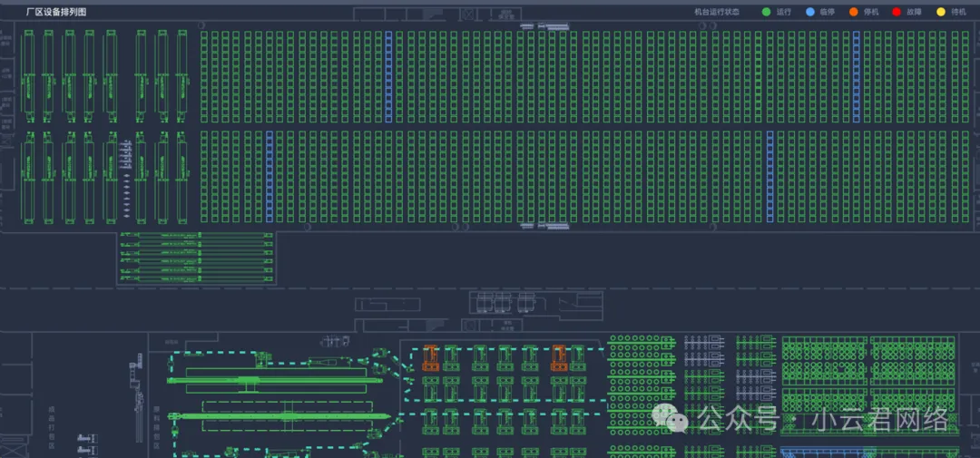Screen dimensions: 980x458
Task: Click the first tall machine at top-left
Action: pyautogui.click(x=28, y=77)
